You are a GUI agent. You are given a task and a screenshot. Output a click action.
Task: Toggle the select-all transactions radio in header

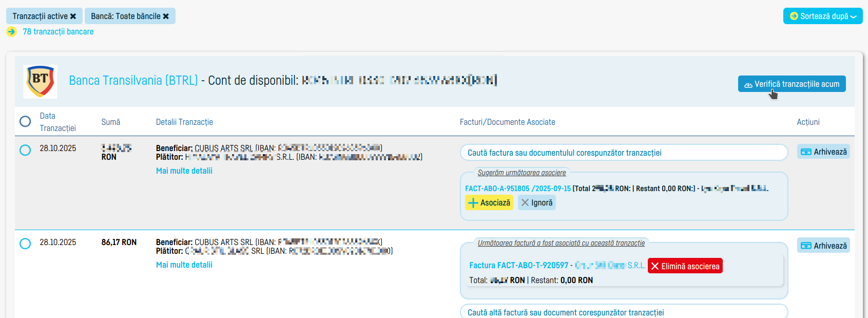pos(25,122)
